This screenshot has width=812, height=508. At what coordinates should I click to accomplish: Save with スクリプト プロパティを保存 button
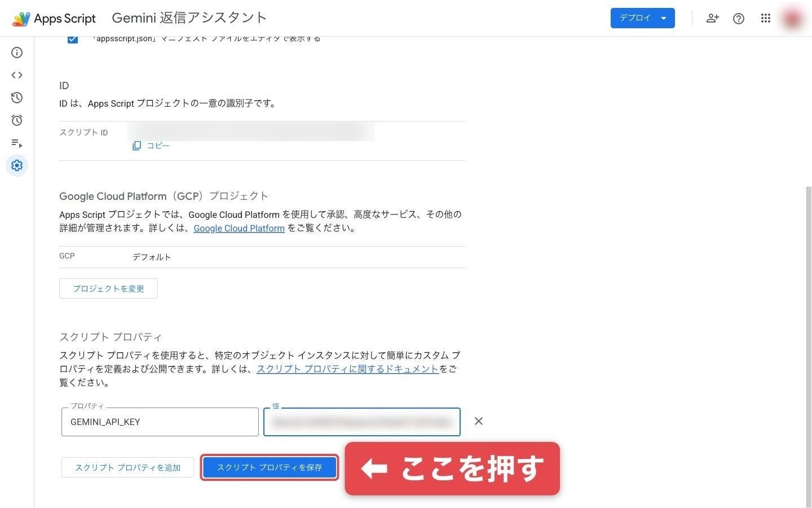(270, 467)
